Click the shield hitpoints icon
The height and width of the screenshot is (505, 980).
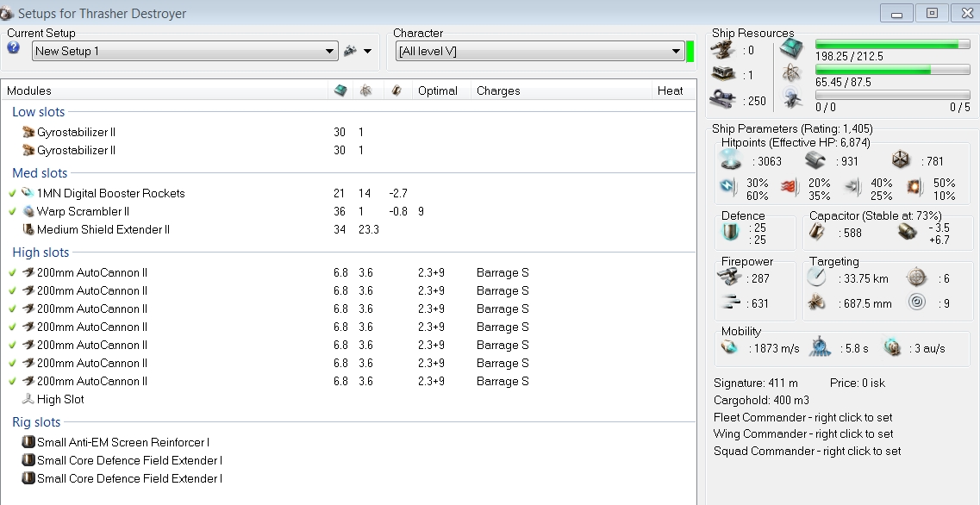click(x=731, y=160)
